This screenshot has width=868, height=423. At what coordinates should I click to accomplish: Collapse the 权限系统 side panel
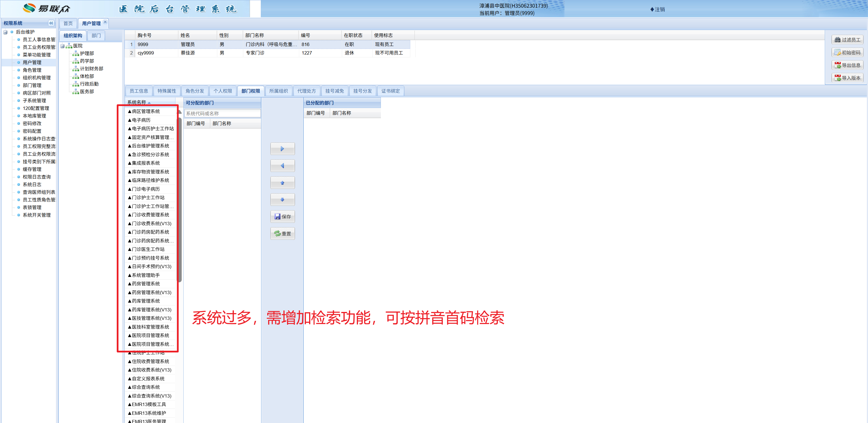51,23
